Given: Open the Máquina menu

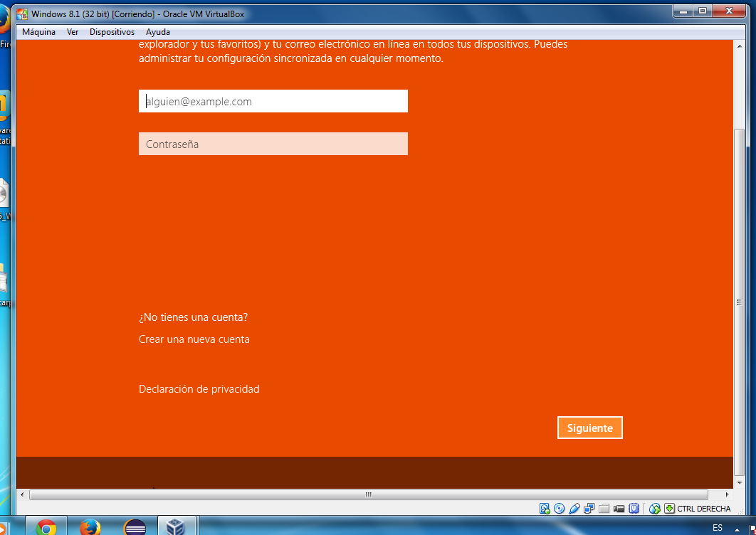Looking at the screenshot, I should point(38,32).
